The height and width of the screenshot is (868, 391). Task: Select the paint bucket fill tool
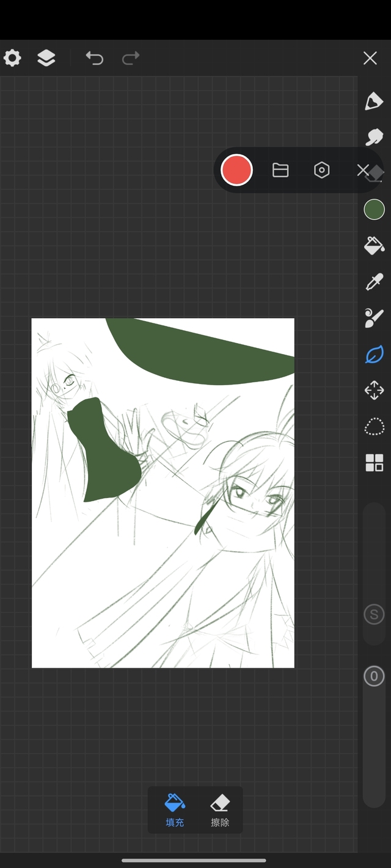pos(374,245)
